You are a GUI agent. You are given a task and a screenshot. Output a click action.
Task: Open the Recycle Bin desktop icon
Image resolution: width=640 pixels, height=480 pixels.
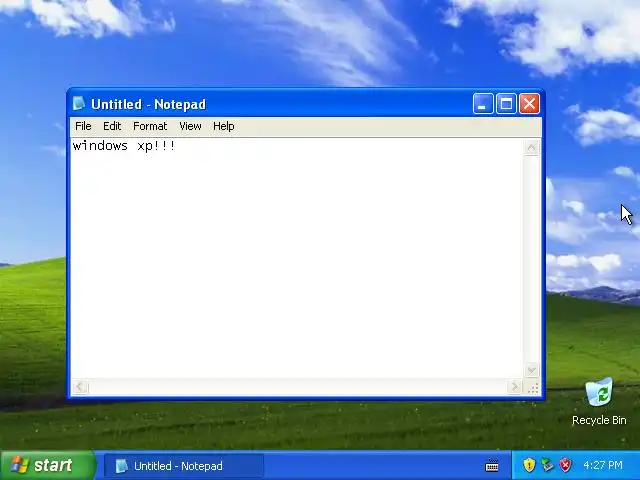tap(599, 402)
